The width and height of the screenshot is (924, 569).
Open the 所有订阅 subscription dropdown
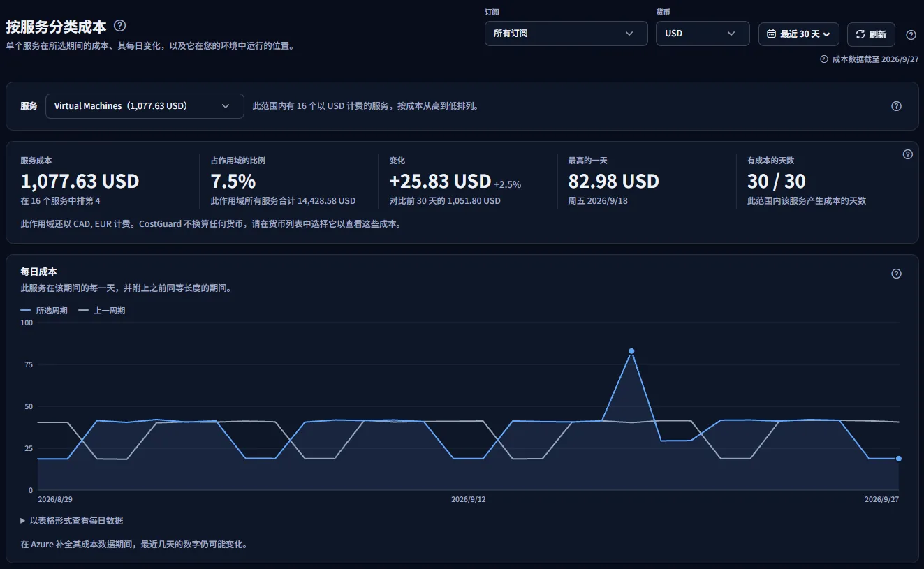click(x=566, y=34)
